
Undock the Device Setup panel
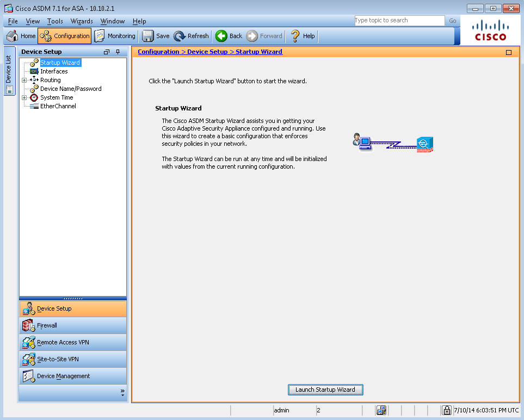point(107,52)
